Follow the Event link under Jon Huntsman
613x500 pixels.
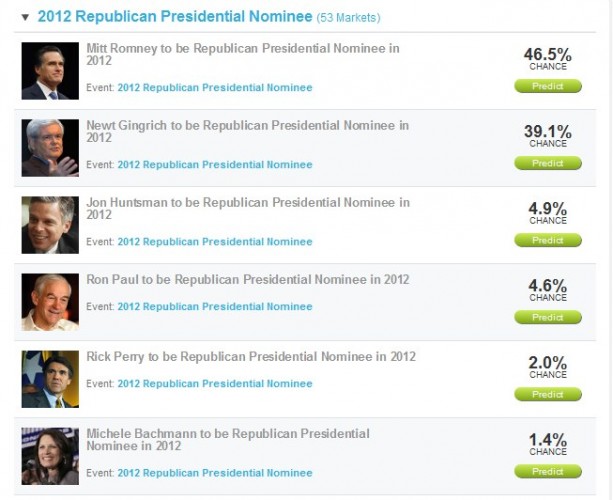click(214, 242)
